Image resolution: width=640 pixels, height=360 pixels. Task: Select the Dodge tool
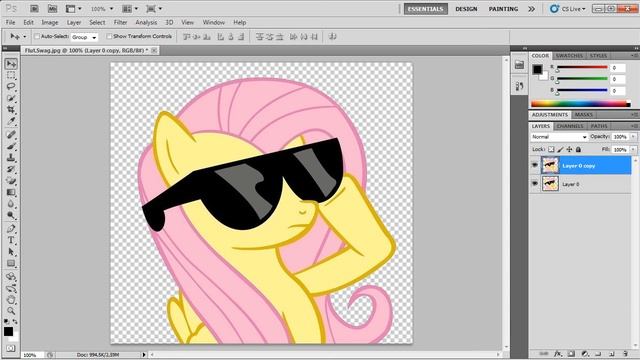coord(11,215)
